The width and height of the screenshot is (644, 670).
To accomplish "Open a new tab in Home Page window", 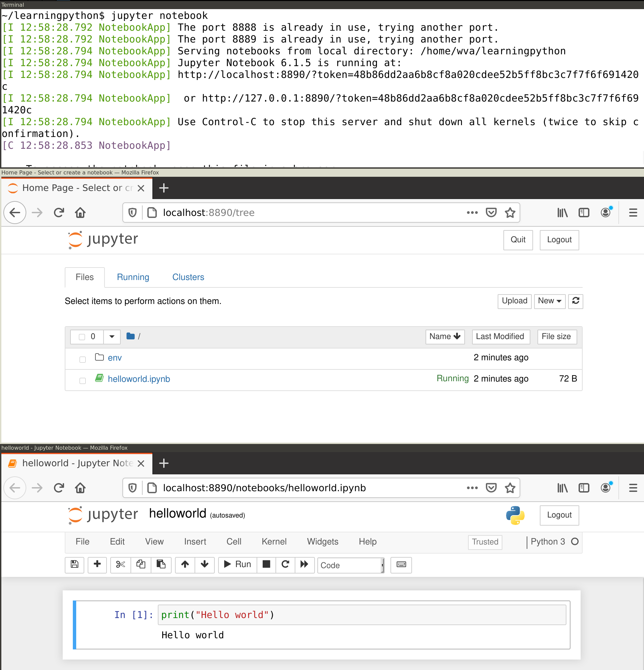I will tap(164, 188).
